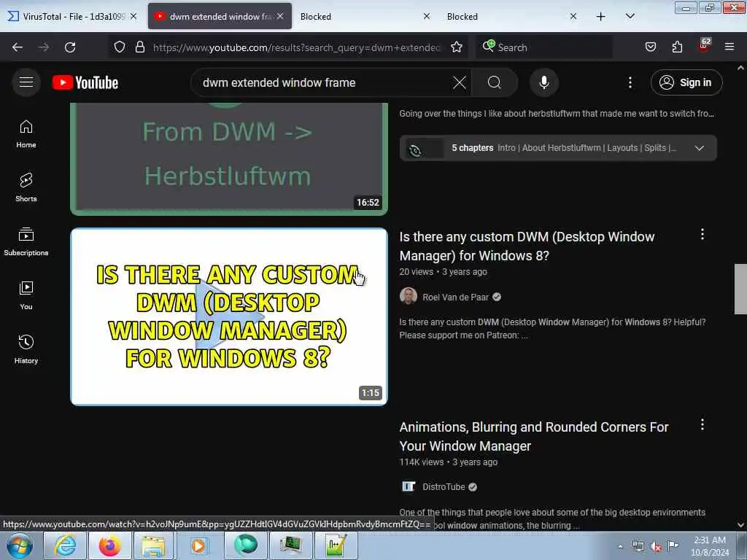Screen dimensions: 747x560
Task: Visit the Roel Van de Paar channel name
Action: coord(455,297)
